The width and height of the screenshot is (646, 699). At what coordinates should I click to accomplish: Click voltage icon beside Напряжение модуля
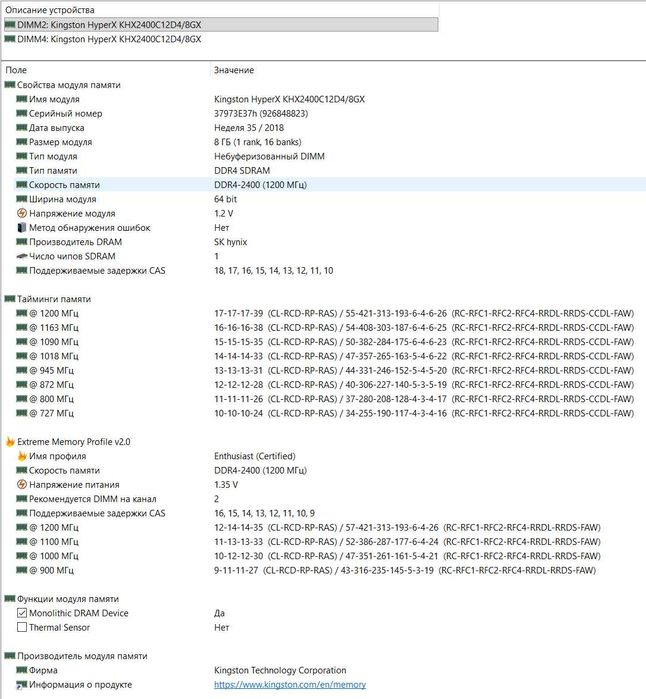[x=22, y=213]
